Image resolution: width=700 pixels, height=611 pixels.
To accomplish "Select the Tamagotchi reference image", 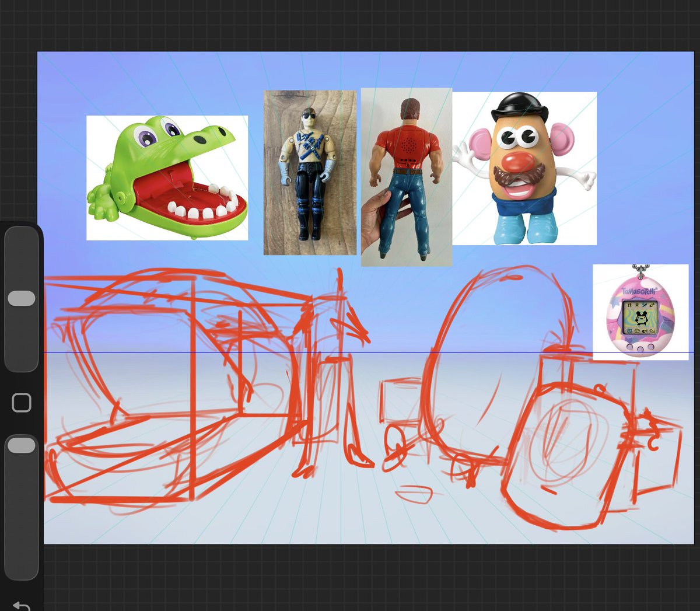I will [640, 312].
